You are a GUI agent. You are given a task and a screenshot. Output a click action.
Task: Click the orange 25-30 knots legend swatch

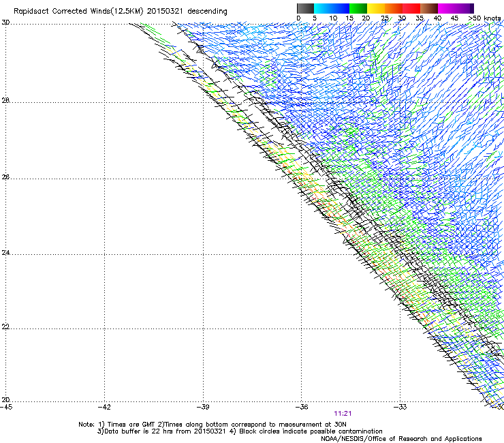(x=394, y=8)
